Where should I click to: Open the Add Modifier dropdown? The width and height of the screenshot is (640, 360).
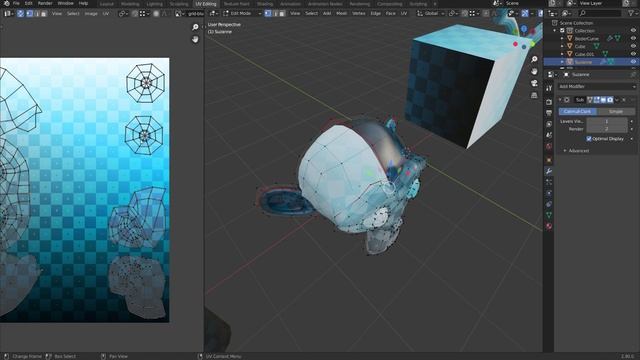597,87
